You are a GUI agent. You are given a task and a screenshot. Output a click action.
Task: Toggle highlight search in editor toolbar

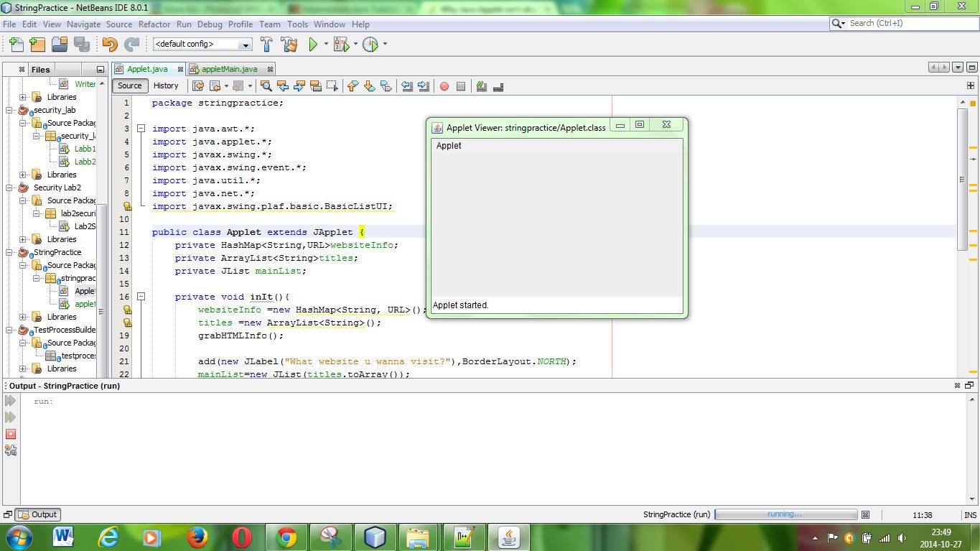click(x=316, y=86)
